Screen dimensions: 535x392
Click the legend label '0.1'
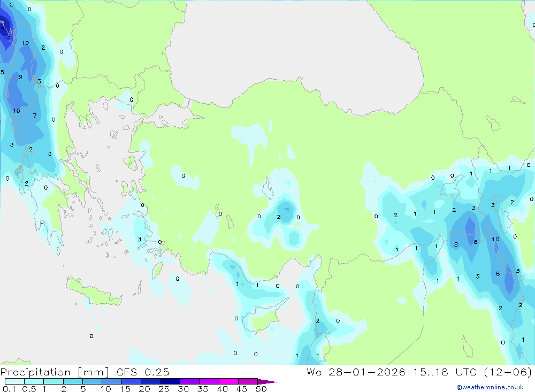[x=9, y=389]
